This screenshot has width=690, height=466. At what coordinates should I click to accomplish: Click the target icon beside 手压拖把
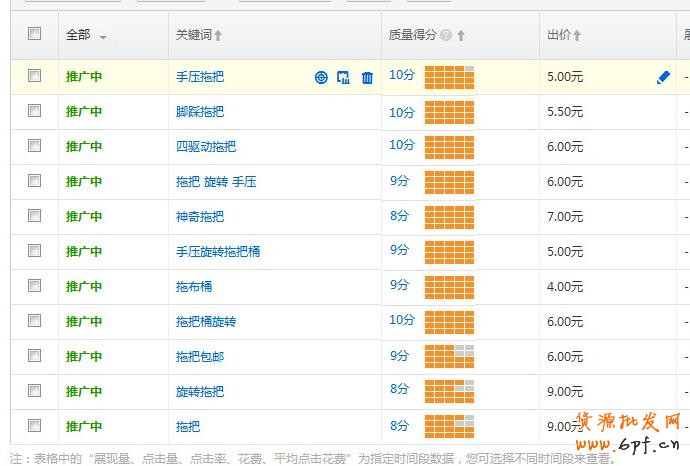click(321, 77)
